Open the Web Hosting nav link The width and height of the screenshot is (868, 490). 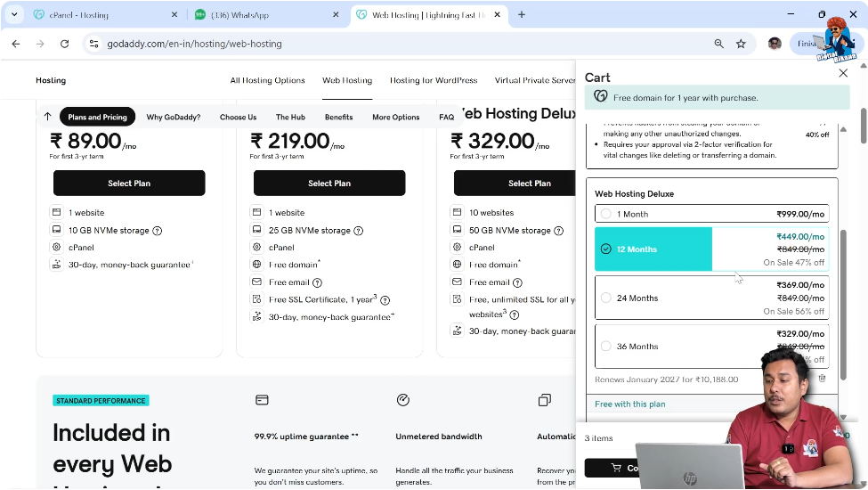(347, 80)
